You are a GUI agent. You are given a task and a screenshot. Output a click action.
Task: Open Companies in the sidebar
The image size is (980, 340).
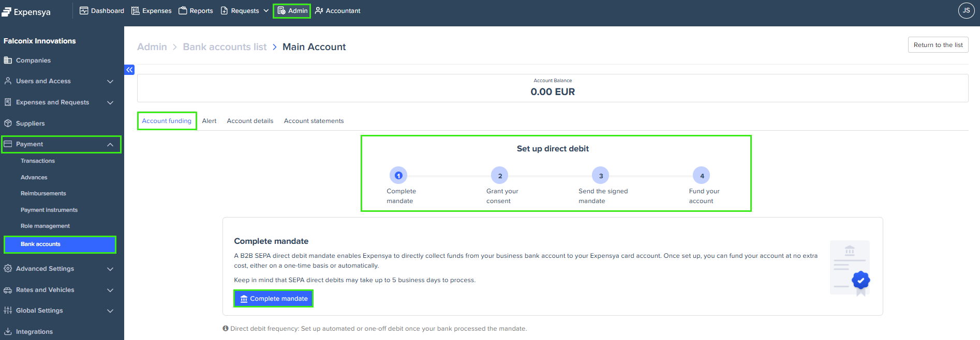(33, 60)
